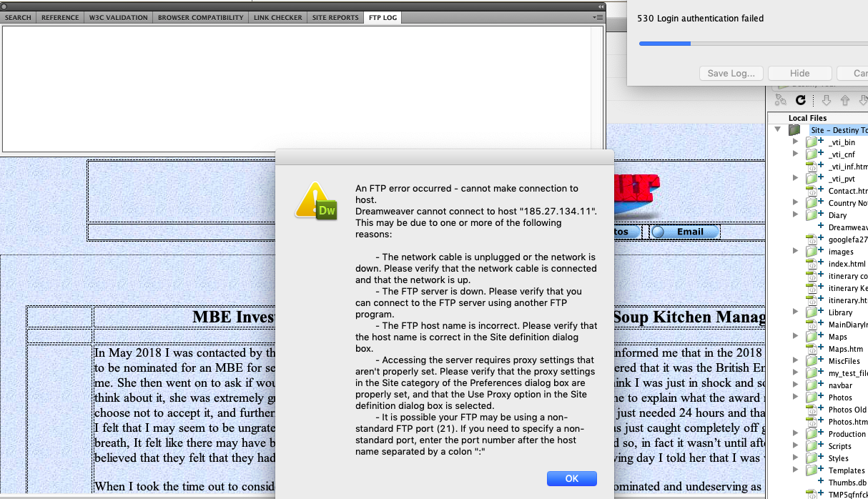Expand the Templates folder
This screenshot has height=499, width=868.
795,470
